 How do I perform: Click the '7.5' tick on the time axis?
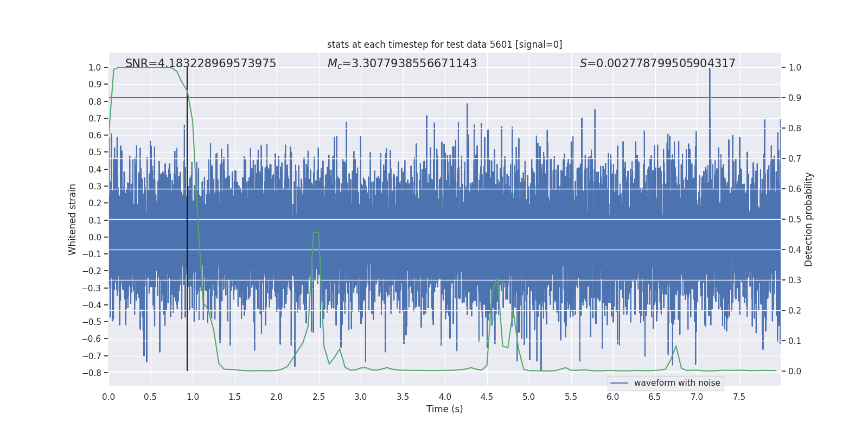(739, 397)
